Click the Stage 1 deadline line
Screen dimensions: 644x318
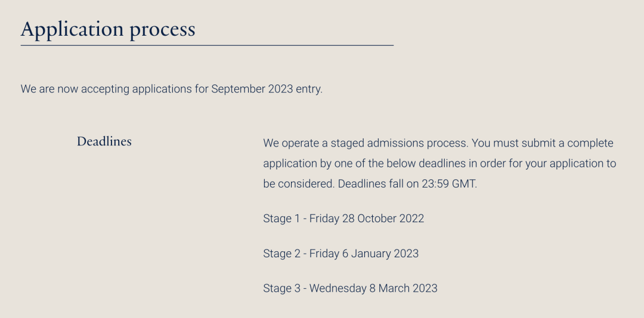[343, 219]
